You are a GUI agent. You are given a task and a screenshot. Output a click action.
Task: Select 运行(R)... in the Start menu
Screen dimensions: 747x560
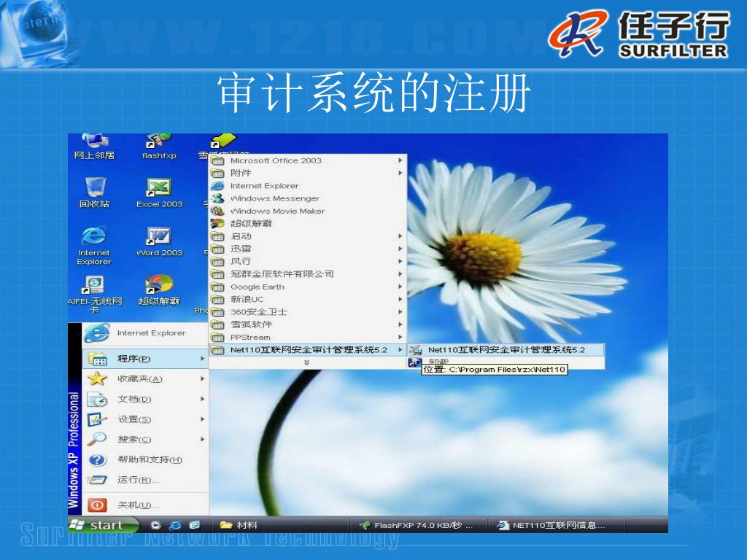point(138,480)
